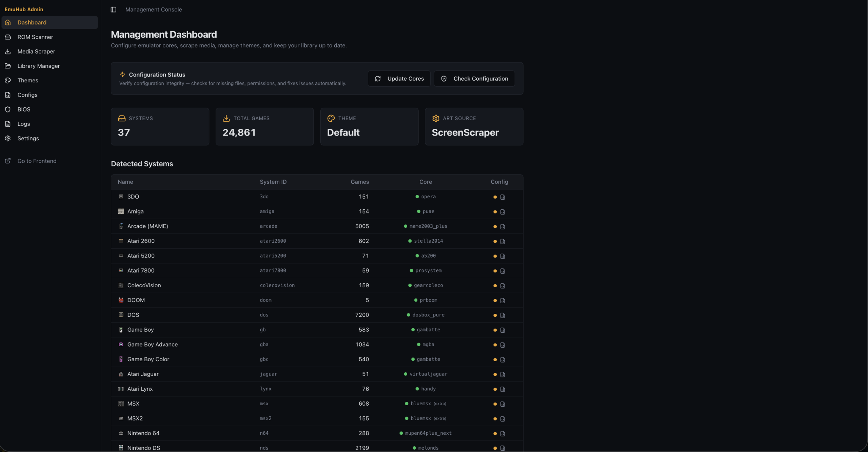This screenshot has width=868, height=452.
Task: Click config file icon for DOOM row
Action: tap(502, 301)
